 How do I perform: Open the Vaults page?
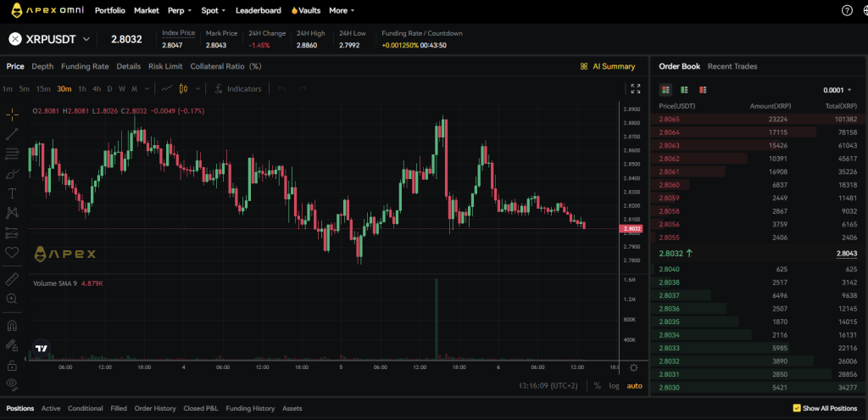click(305, 10)
